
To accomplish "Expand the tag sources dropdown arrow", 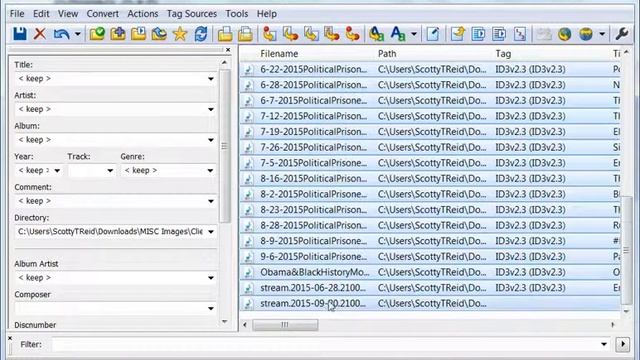I will [602, 34].
